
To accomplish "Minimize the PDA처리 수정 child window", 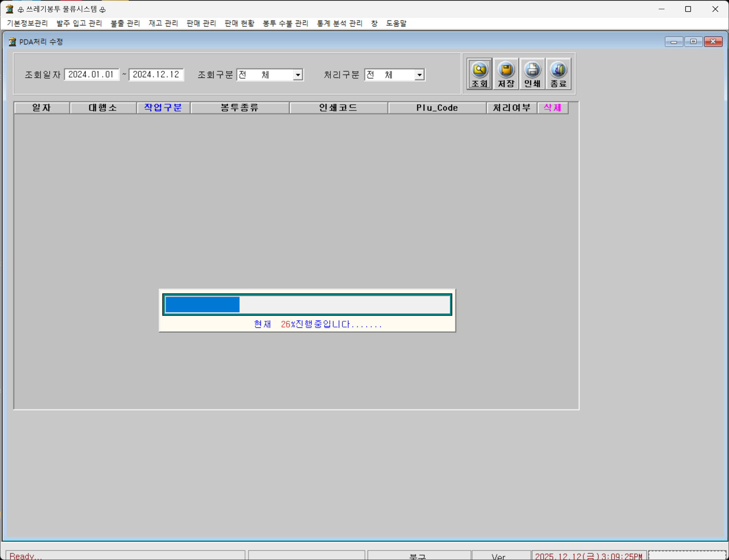I will [x=674, y=41].
